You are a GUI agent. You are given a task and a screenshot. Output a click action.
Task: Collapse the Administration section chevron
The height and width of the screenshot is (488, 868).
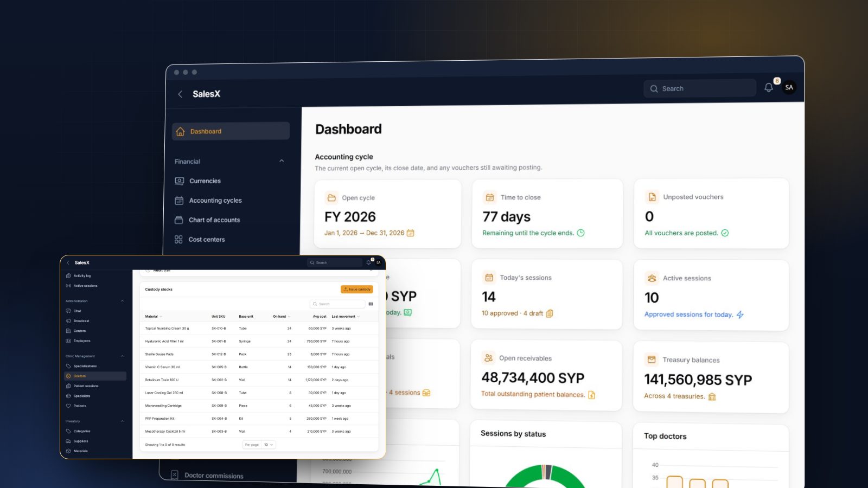[x=122, y=301]
